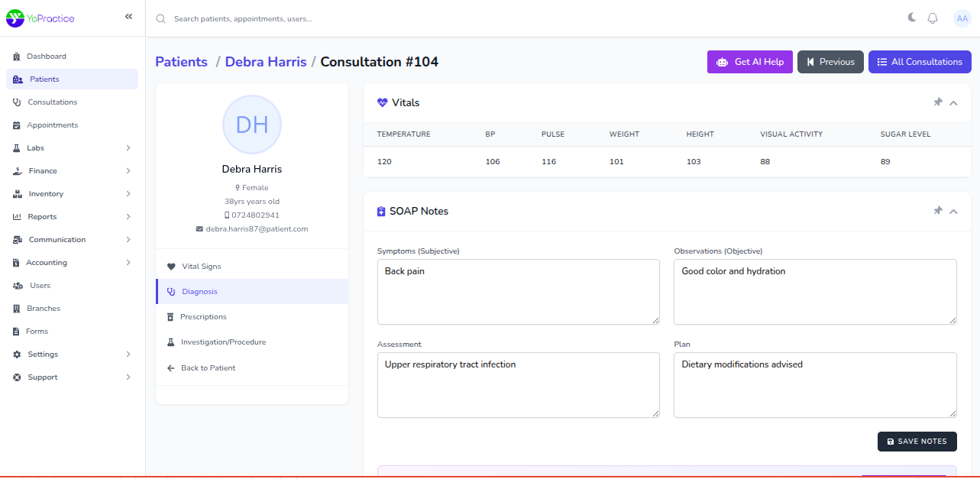Click the Get AI Help button

click(x=749, y=62)
